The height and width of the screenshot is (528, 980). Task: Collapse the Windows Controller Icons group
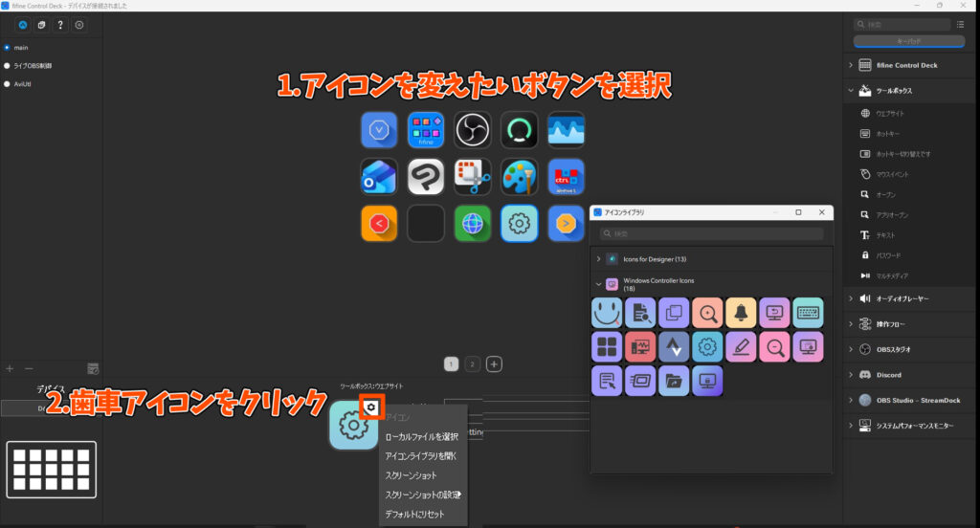pyautogui.click(x=598, y=284)
